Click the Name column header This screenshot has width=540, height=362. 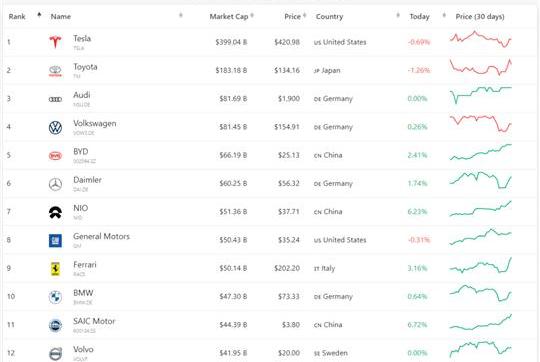click(x=61, y=16)
